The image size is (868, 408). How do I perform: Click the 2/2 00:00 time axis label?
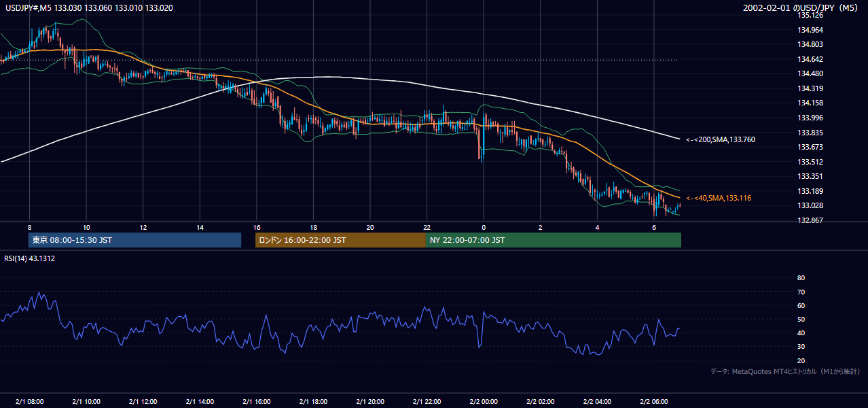click(x=484, y=402)
